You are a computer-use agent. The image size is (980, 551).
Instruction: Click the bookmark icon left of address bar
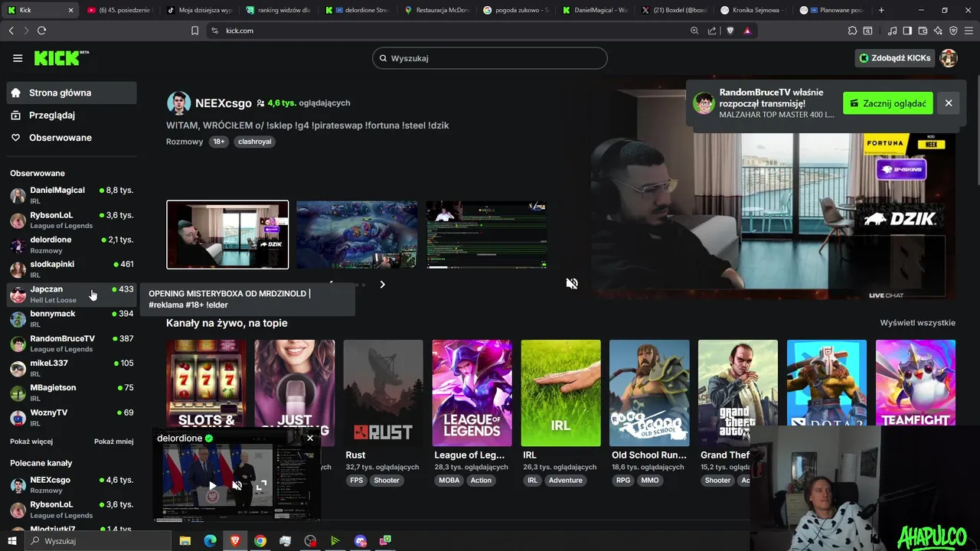(x=194, y=31)
